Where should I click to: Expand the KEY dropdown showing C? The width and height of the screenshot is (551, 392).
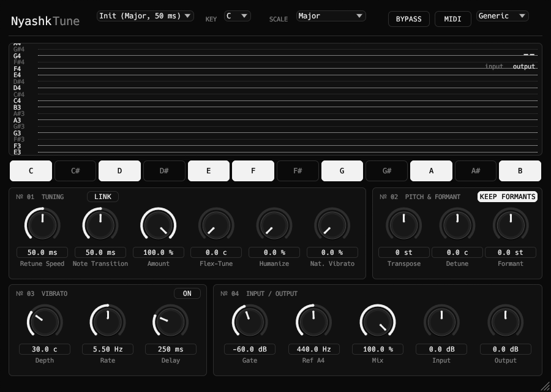[x=237, y=16]
